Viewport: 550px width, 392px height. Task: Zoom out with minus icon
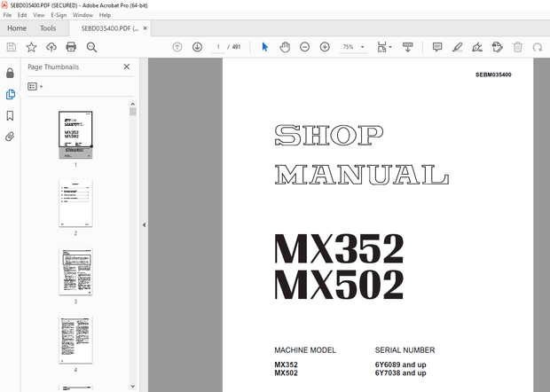(x=305, y=47)
